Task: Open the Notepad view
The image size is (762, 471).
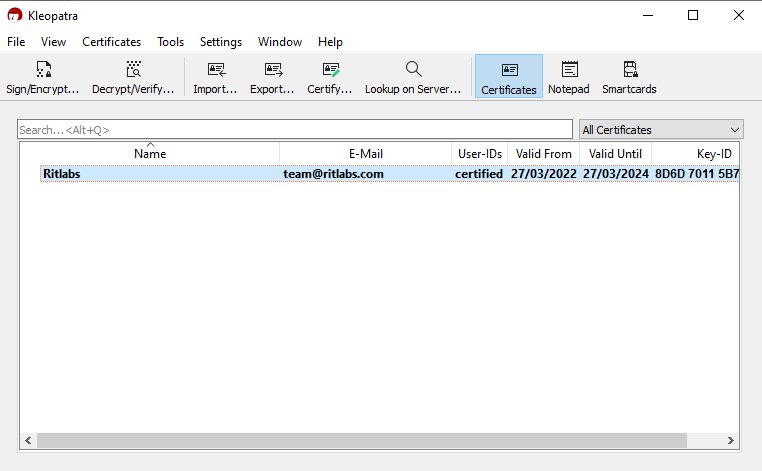Action: click(569, 77)
